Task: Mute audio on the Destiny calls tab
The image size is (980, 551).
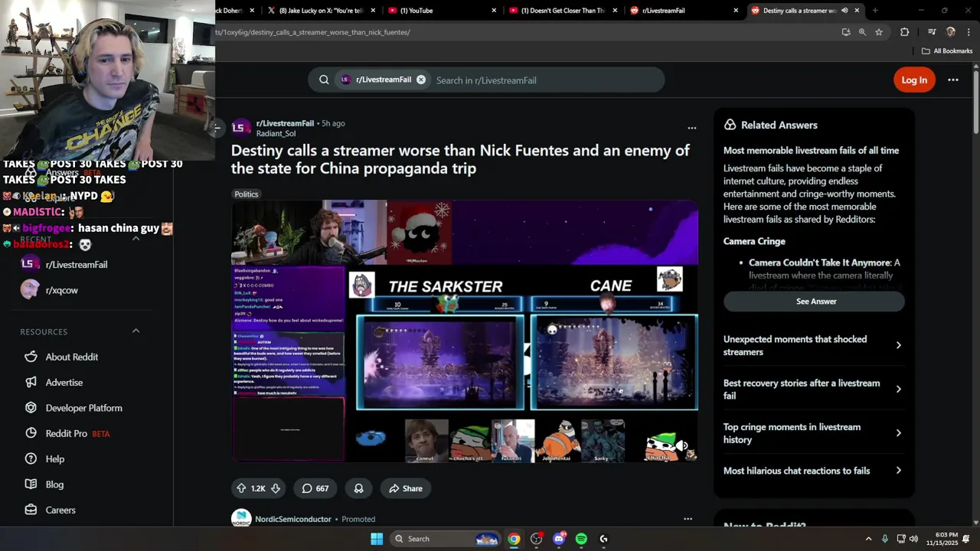Action: [844, 11]
